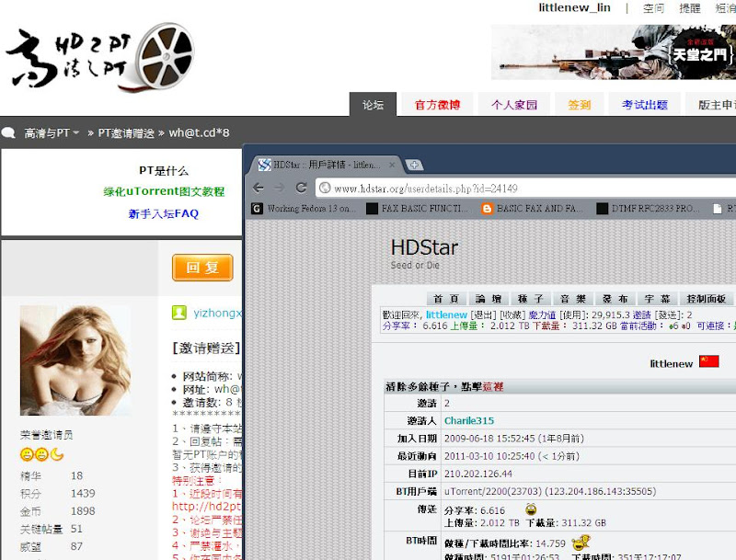Click the crescent moon rank icon
Screen dimensions: 736x560
click(x=57, y=454)
